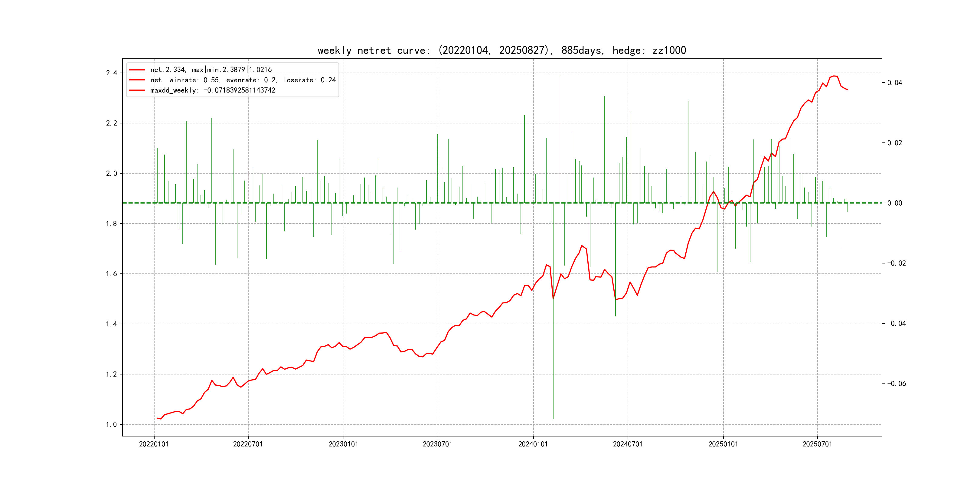
Task: Click the 20250101 x-axis label
Action: (x=723, y=444)
